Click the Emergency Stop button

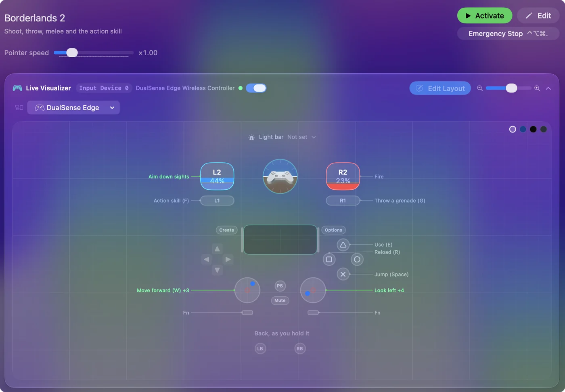pos(508,34)
